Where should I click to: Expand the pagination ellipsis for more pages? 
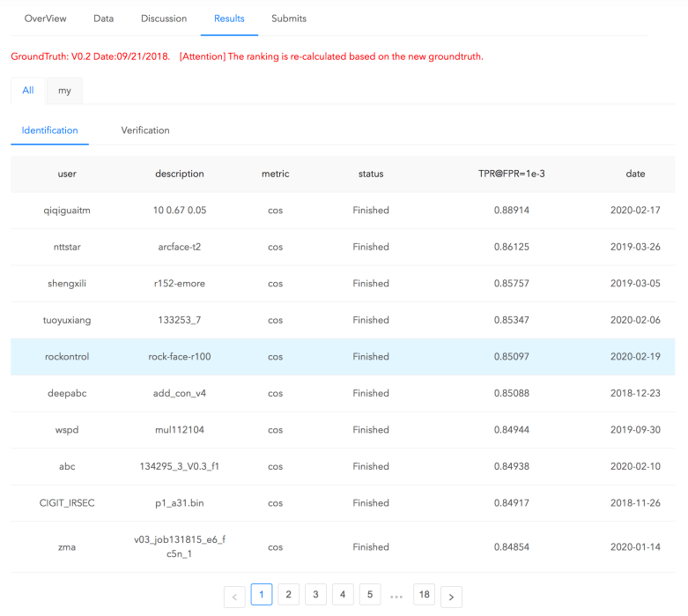point(396,597)
